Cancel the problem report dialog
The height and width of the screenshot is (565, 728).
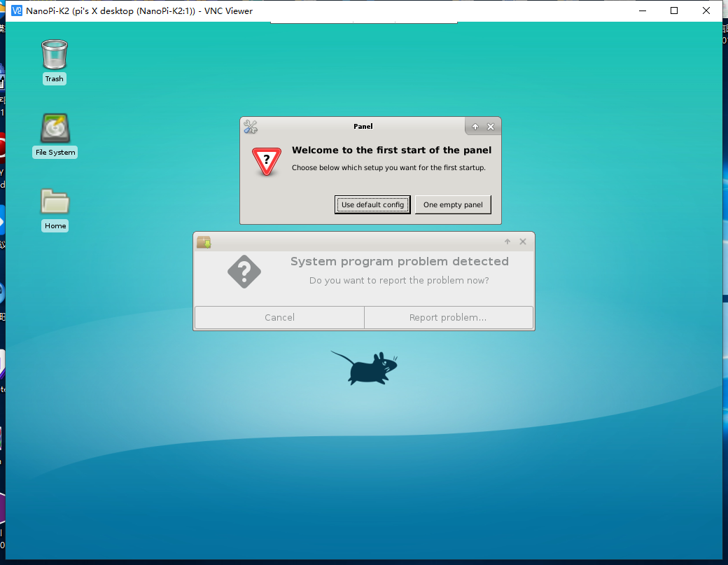(279, 317)
